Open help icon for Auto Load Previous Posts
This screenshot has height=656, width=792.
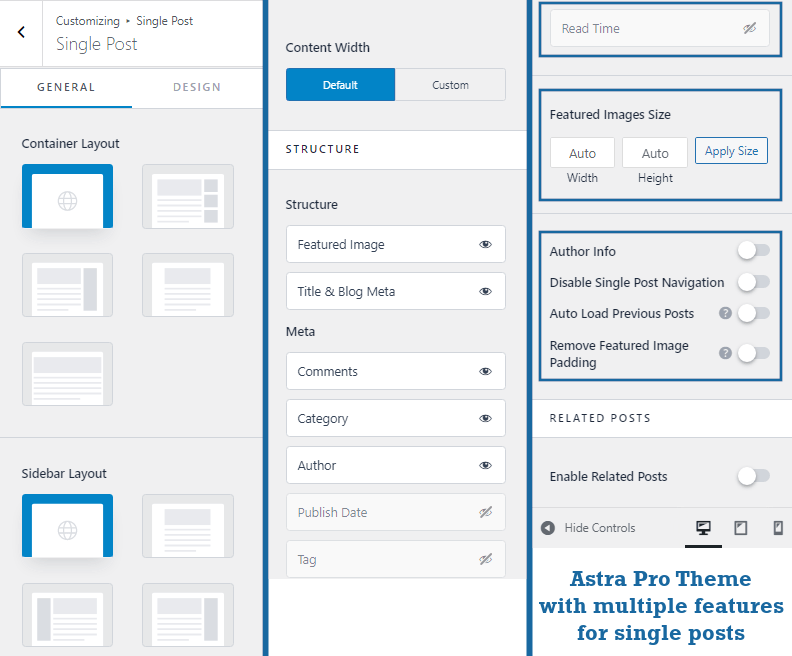tap(725, 313)
